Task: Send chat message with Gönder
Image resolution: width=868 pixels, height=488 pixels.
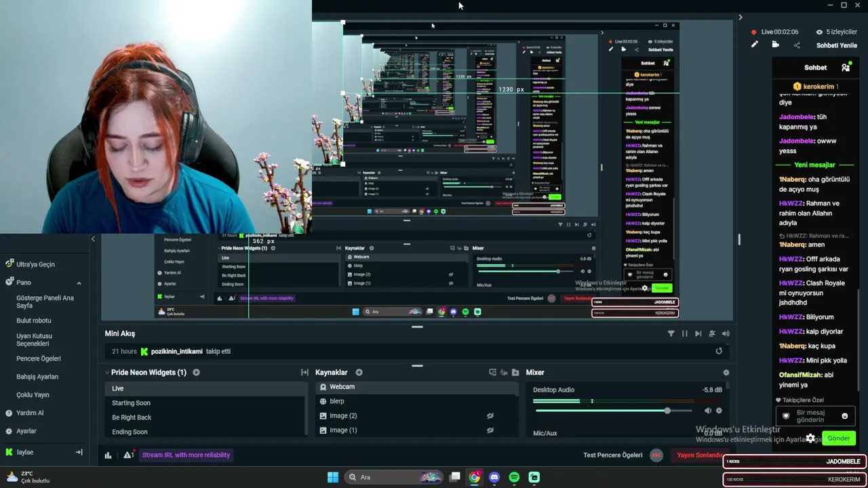Action: (839, 439)
